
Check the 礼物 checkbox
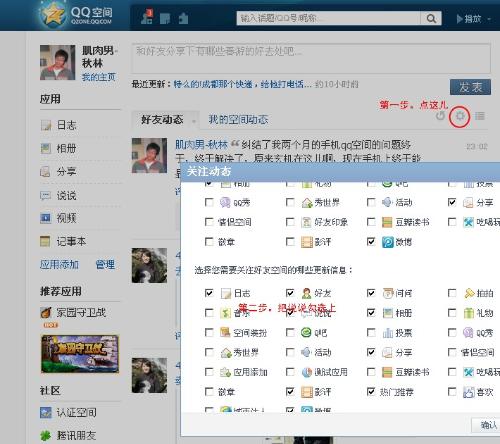point(452,313)
